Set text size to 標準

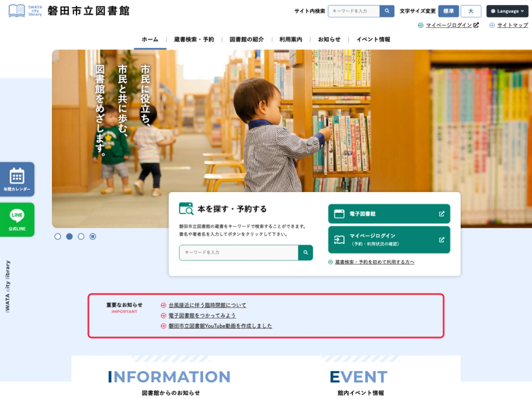(448, 11)
